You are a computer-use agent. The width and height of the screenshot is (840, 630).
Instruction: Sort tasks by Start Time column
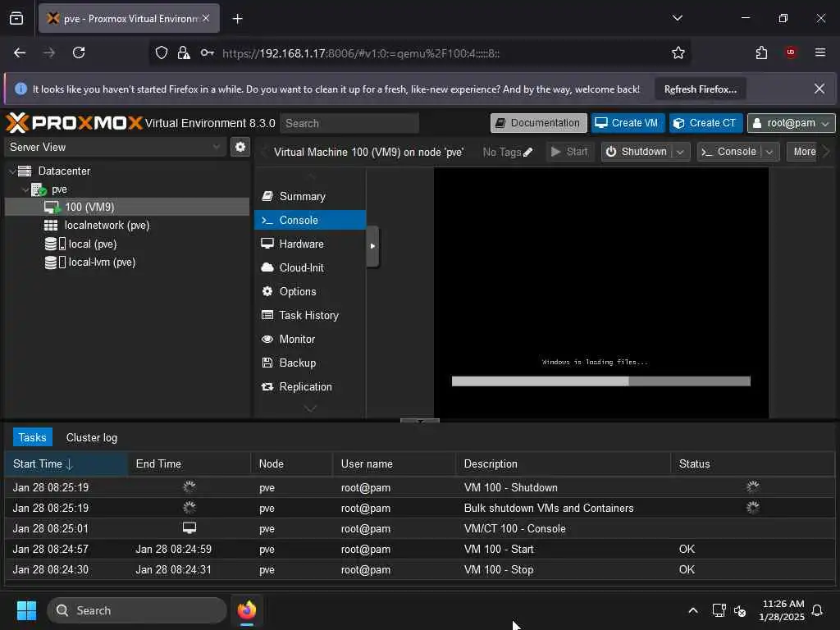tap(66, 464)
